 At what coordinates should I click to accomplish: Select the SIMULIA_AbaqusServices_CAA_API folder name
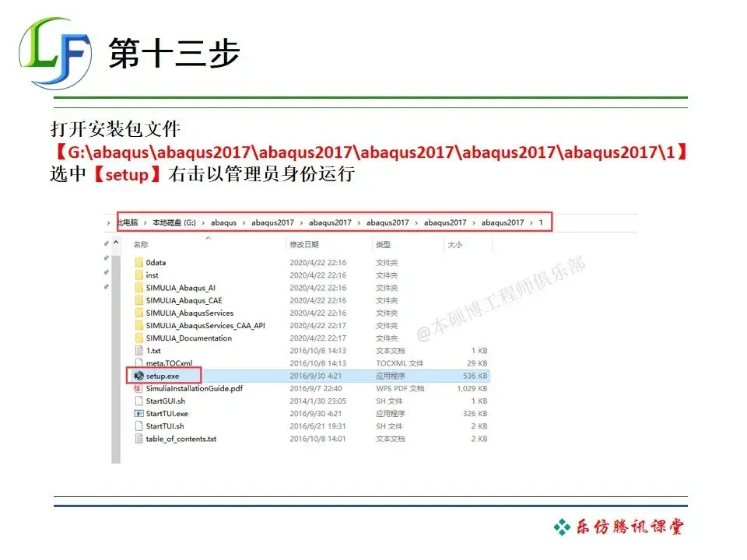tap(205, 325)
